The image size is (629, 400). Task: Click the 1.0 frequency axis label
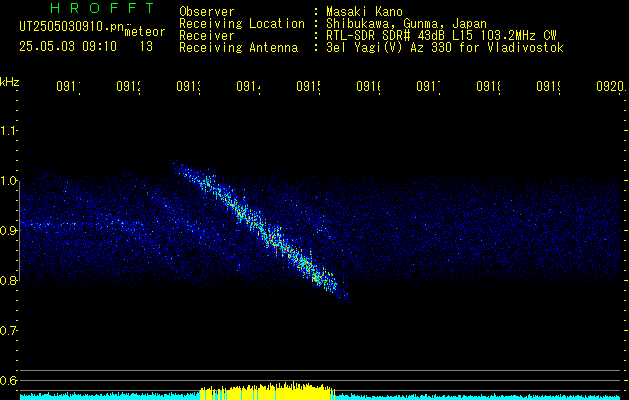click(x=8, y=181)
